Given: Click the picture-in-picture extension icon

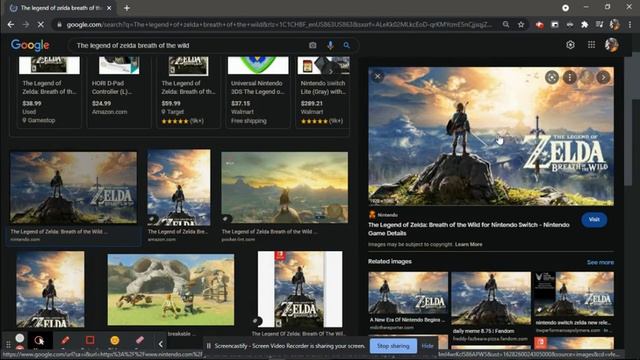Looking at the screenshot, I should pyautogui.click(x=555, y=25).
